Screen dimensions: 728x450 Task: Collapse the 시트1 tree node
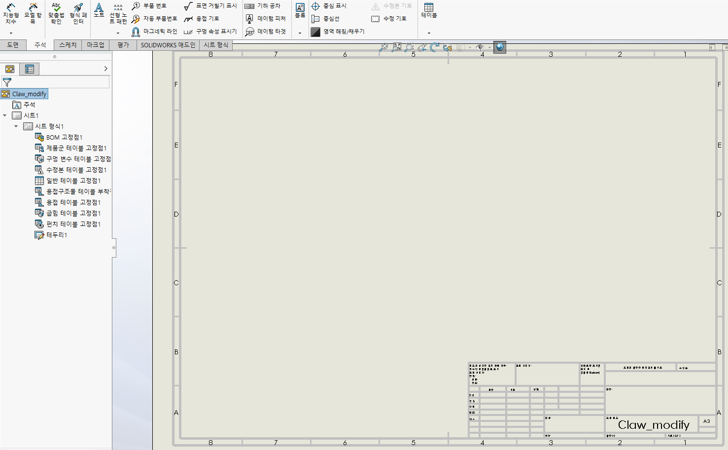(5, 115)
